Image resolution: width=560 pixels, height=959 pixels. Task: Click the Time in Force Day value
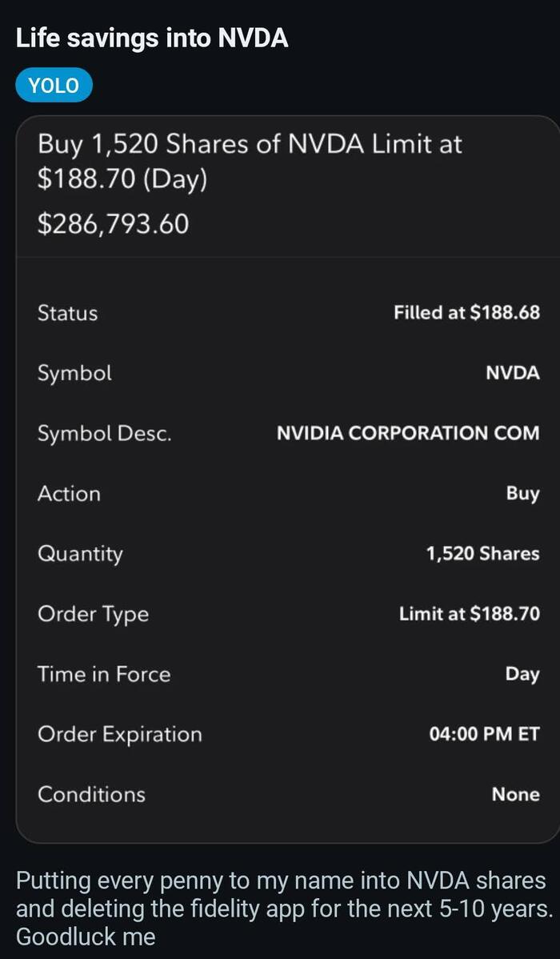[522, 674]
